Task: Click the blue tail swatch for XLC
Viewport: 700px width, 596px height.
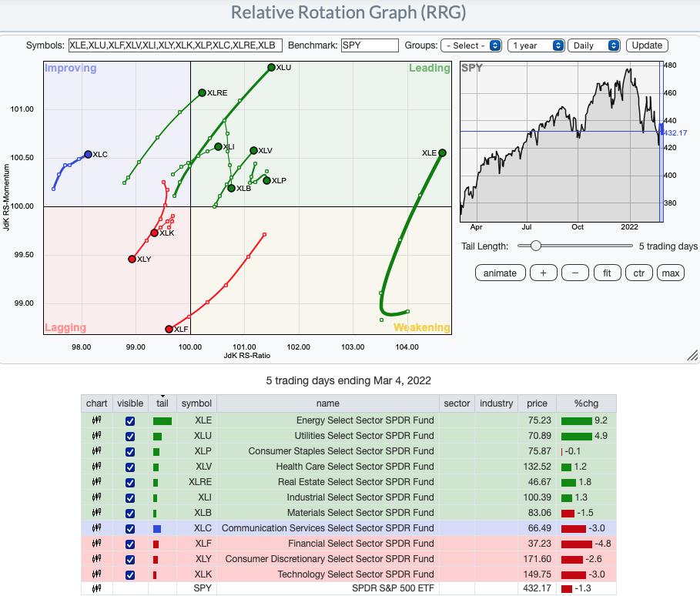Action: [x=157, y=528]
